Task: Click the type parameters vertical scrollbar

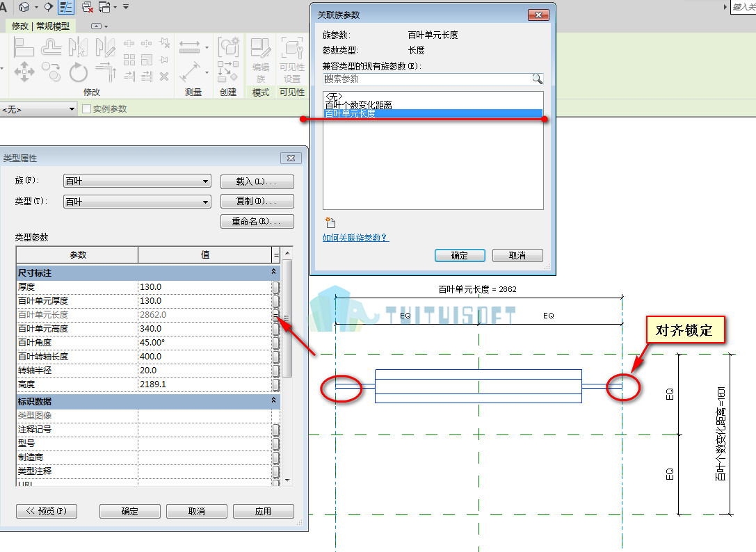Action: pos(287,366)
